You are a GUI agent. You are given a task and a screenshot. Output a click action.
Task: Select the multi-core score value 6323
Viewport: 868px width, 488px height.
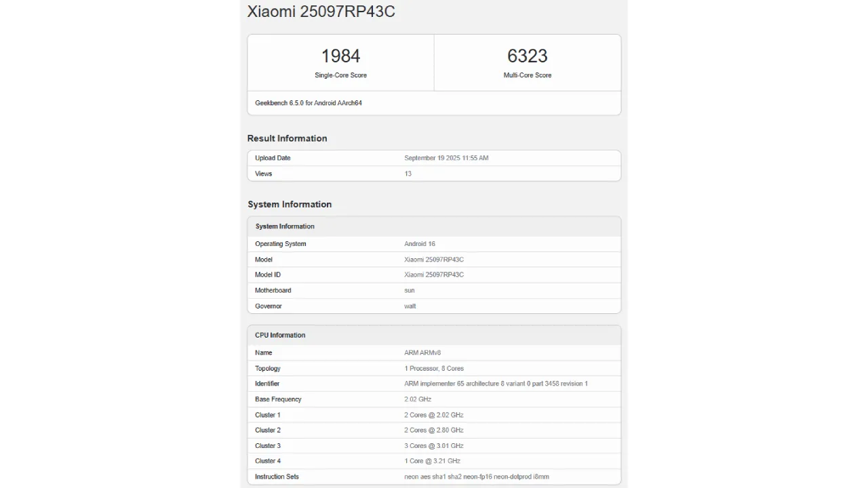(x=527, y=56)
